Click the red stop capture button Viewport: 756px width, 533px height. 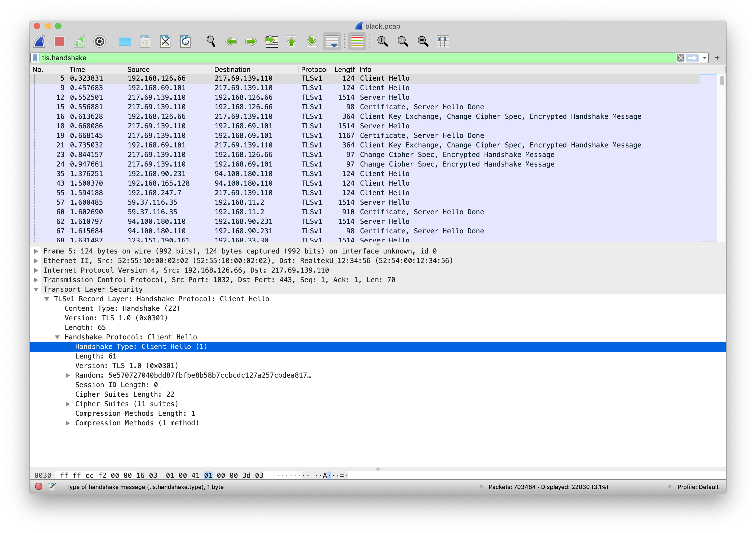59,42
